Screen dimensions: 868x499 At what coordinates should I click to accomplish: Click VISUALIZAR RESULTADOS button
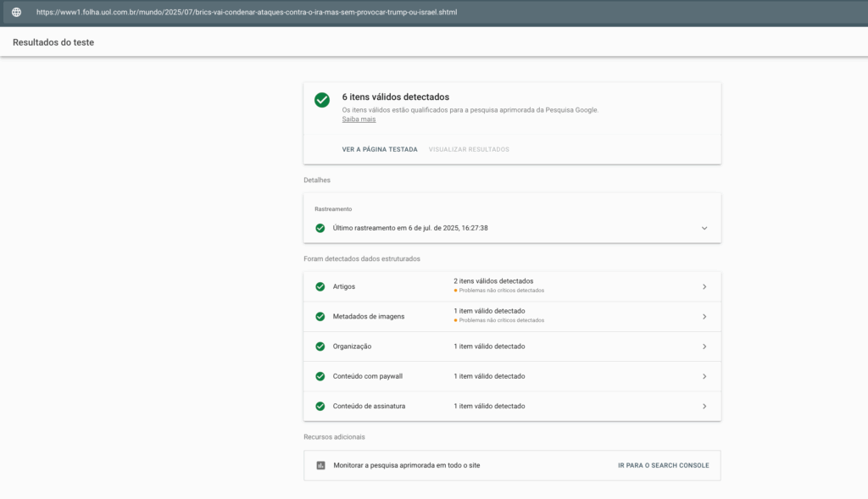pyautogui.click(x=469, y=149)
